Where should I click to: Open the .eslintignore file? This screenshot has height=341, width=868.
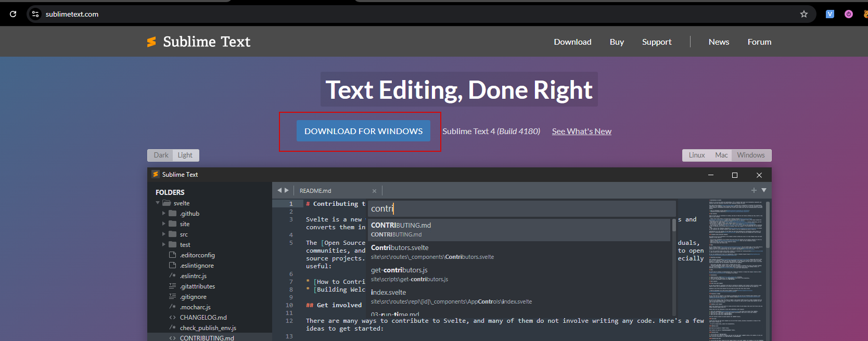[x=197, y=266]
